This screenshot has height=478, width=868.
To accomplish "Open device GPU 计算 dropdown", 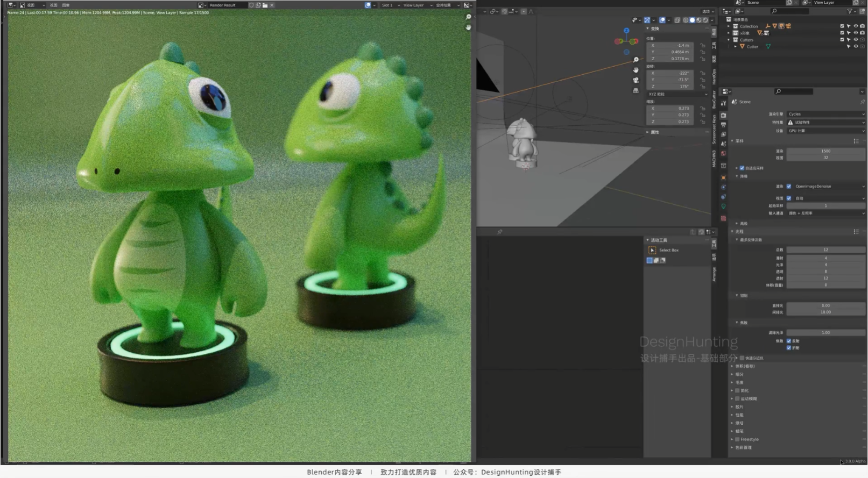I will pyautogui.click(x=826, y=131).
